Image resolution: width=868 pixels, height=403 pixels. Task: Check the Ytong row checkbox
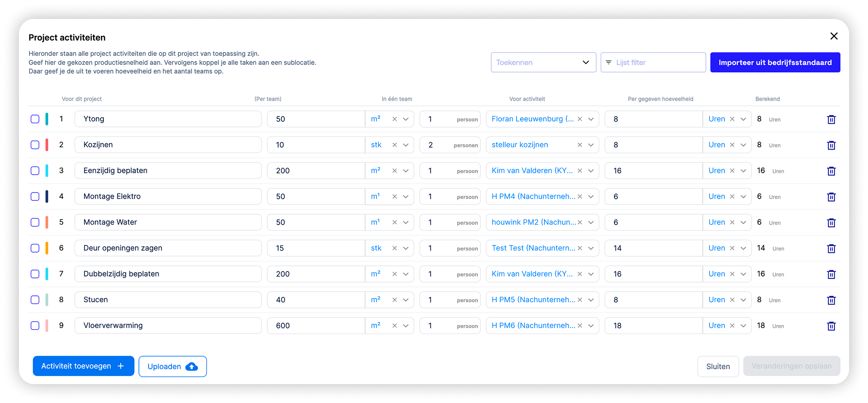35,119
